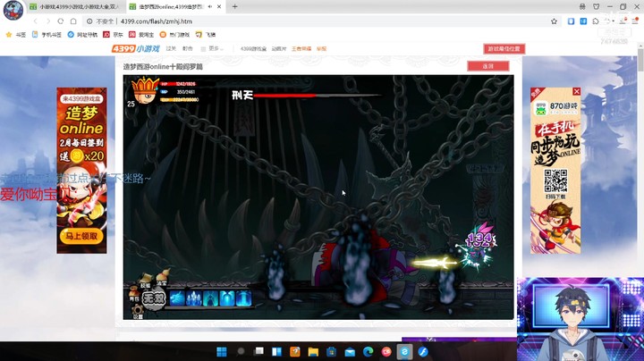The width and height of the screenshot is (644, 361).
Task: Click the red 返回 button above game
Action: click(488, 65)
